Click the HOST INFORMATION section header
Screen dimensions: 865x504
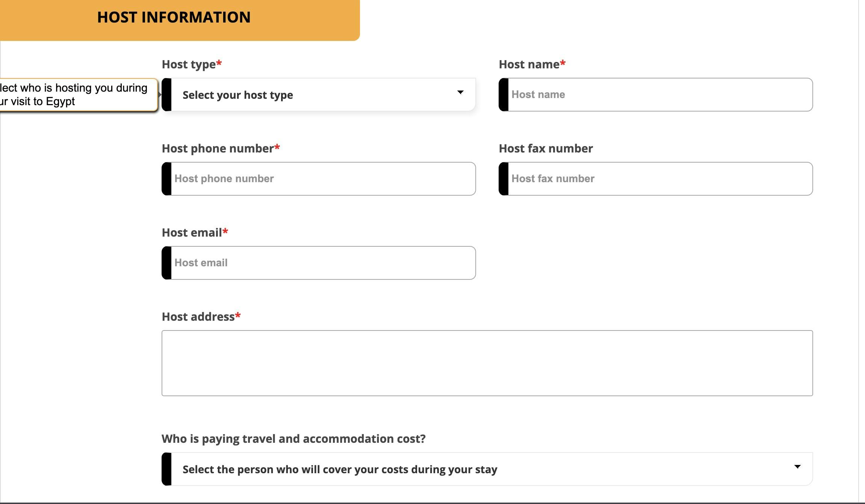[x=174, y=17]
